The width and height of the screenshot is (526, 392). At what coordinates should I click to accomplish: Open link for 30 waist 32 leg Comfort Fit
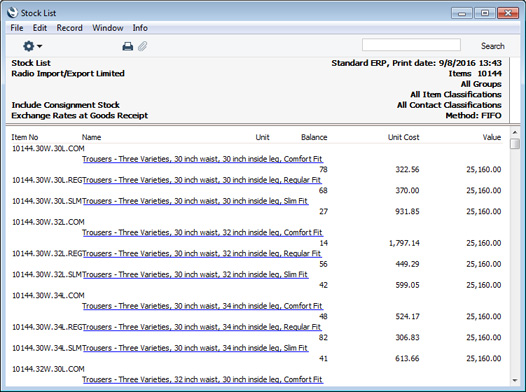click(202, 232)
